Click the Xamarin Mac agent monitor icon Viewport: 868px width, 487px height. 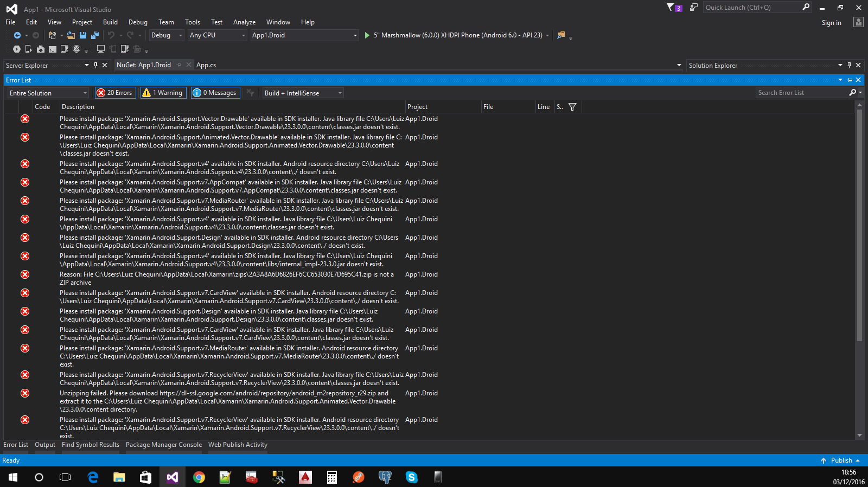(101, 49)
